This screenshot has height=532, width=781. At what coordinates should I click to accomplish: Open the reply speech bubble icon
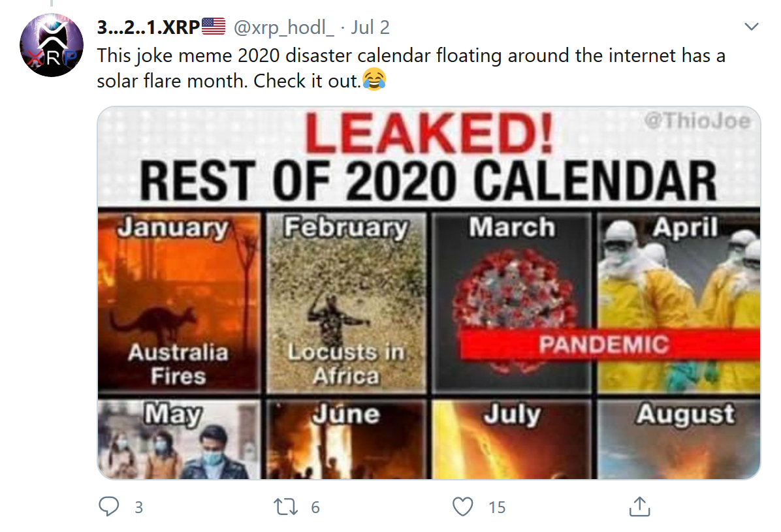click(108, 506)
